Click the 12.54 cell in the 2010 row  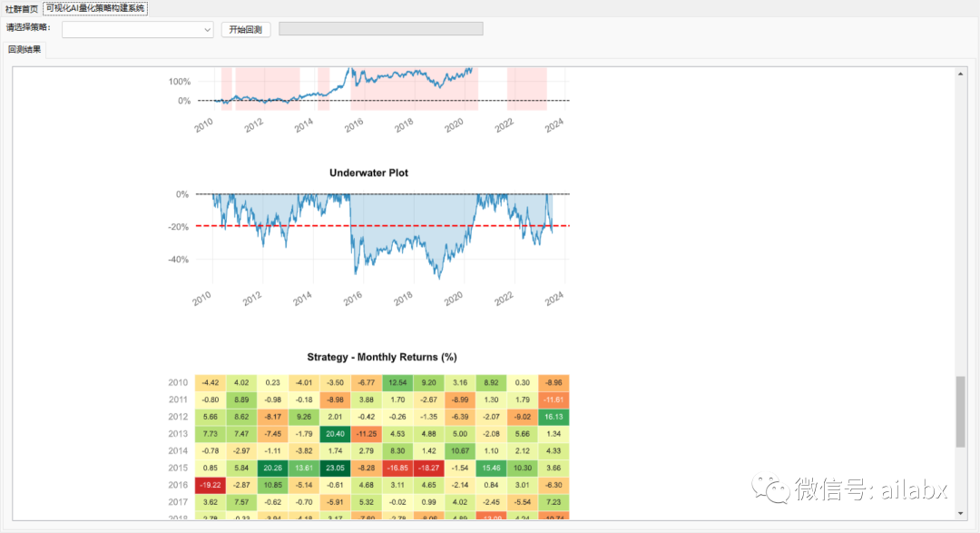pyautogui.click(x=397, y=383)
